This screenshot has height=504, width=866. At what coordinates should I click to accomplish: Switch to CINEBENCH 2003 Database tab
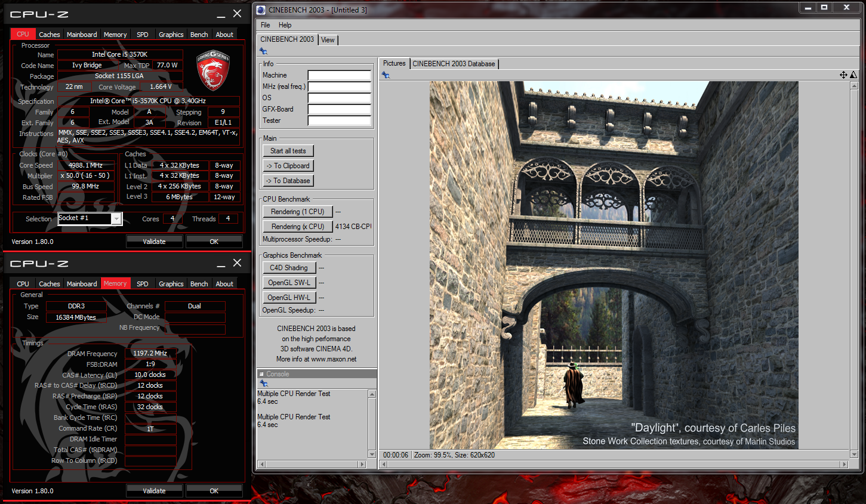click(x=454, y=64)
